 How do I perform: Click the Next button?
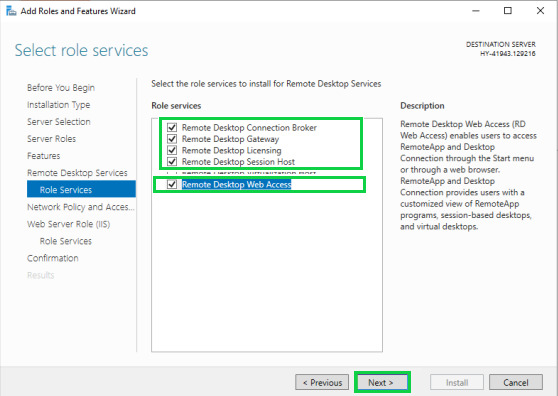[382, 382]
